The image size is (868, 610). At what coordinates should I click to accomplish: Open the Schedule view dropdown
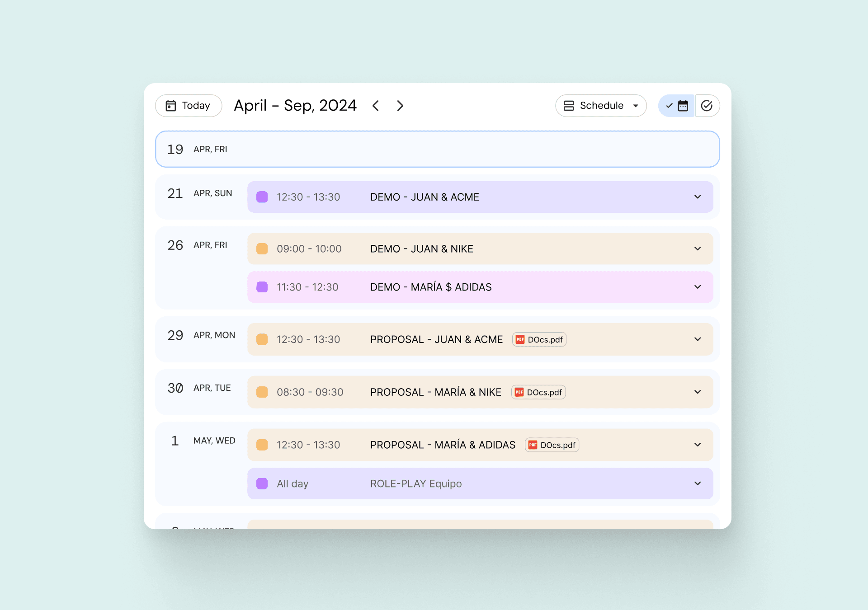click(636, 106)
